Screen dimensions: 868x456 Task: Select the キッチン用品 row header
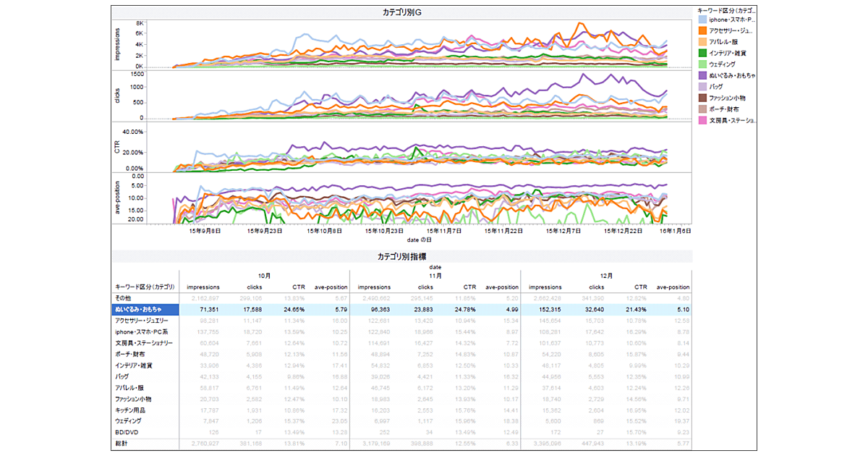coord(132,410)
